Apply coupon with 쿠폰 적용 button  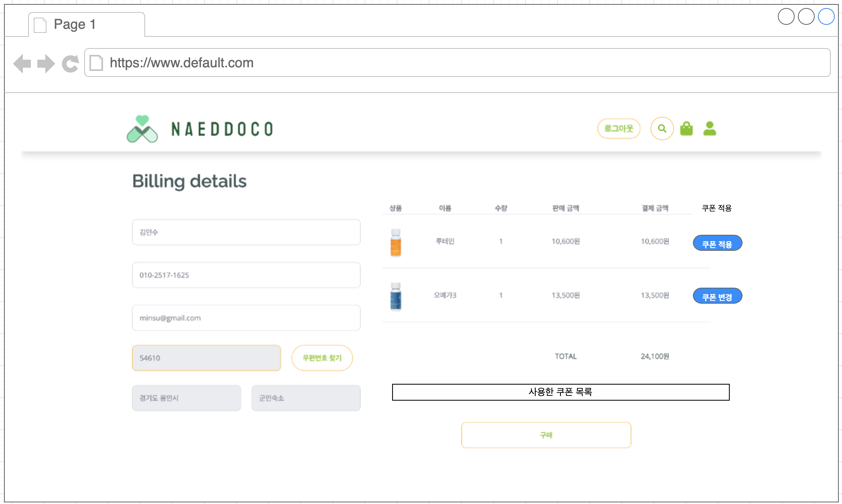(717, 243)
